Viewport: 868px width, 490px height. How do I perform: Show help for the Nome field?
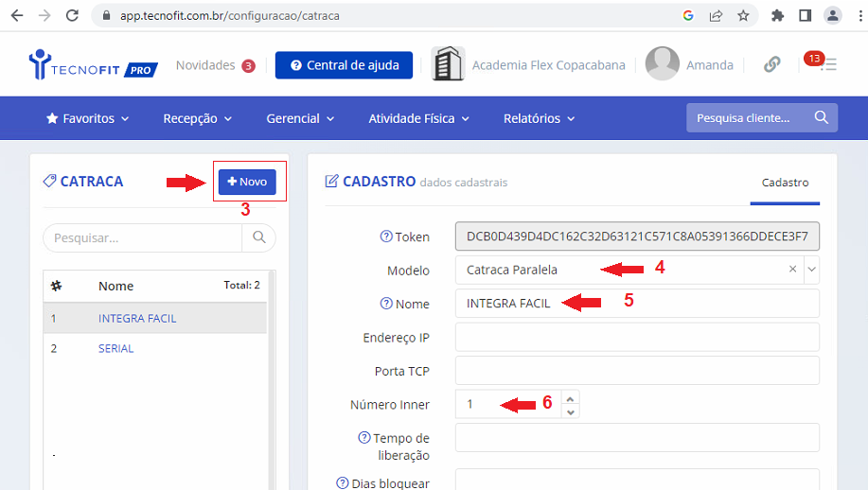coord(386,303)
